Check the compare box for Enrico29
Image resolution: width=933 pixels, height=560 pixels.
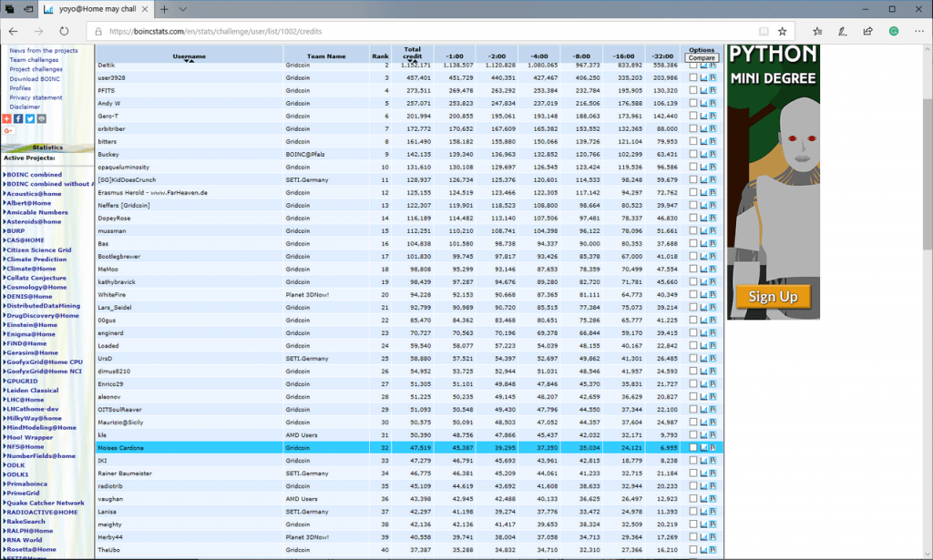(x=692, y=383)
